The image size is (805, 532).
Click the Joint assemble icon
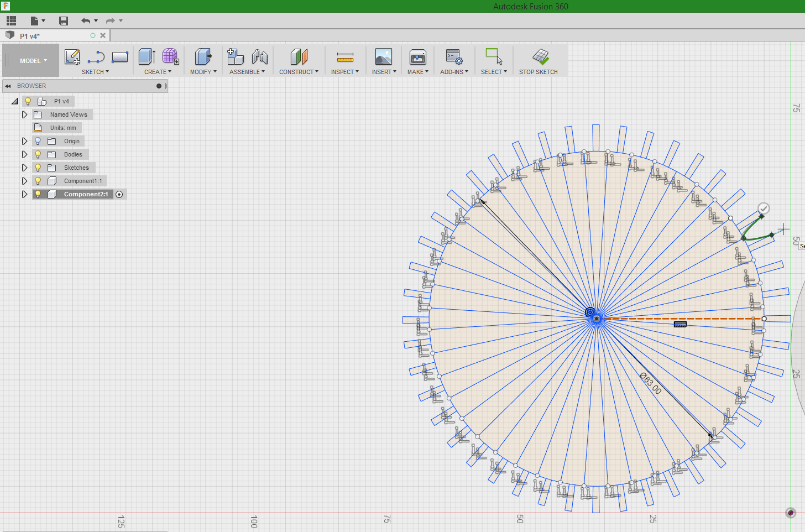(259, 56)
